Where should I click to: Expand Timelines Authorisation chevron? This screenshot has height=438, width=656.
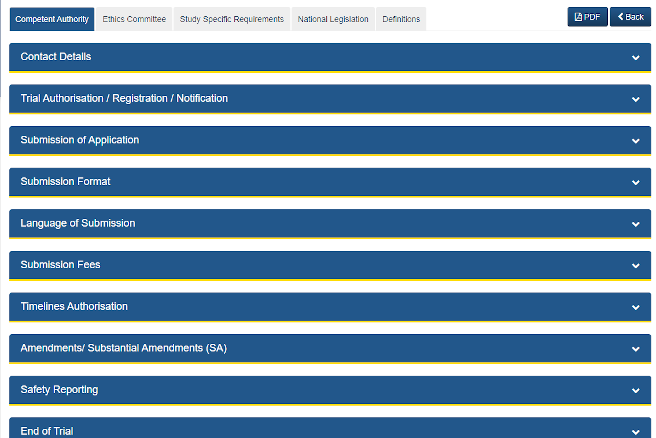tap(636, 307)
